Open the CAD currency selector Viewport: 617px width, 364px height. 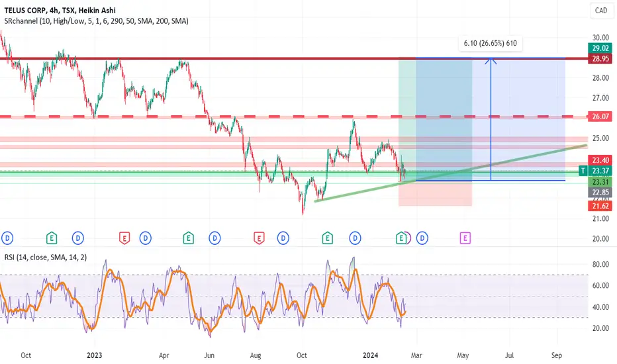pos(601,11)
